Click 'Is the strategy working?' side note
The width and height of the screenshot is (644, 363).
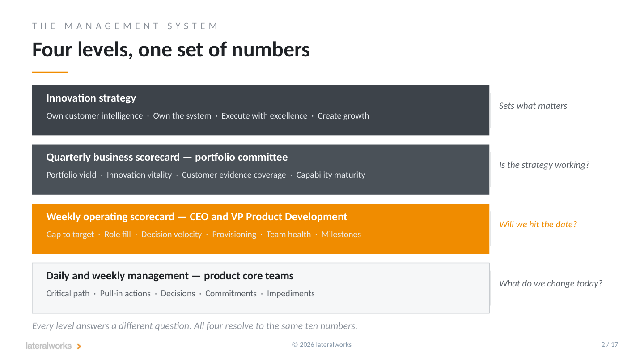(x=544, y=165)
